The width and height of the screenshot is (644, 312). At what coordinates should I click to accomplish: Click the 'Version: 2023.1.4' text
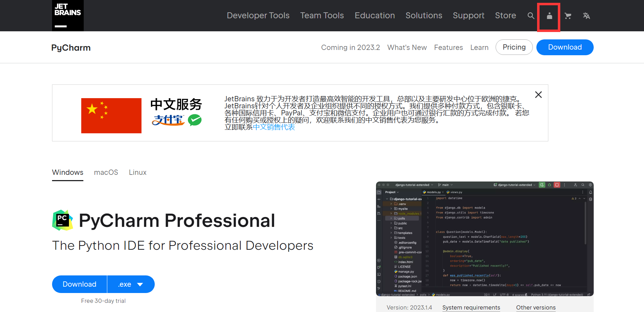pos(409,307)
